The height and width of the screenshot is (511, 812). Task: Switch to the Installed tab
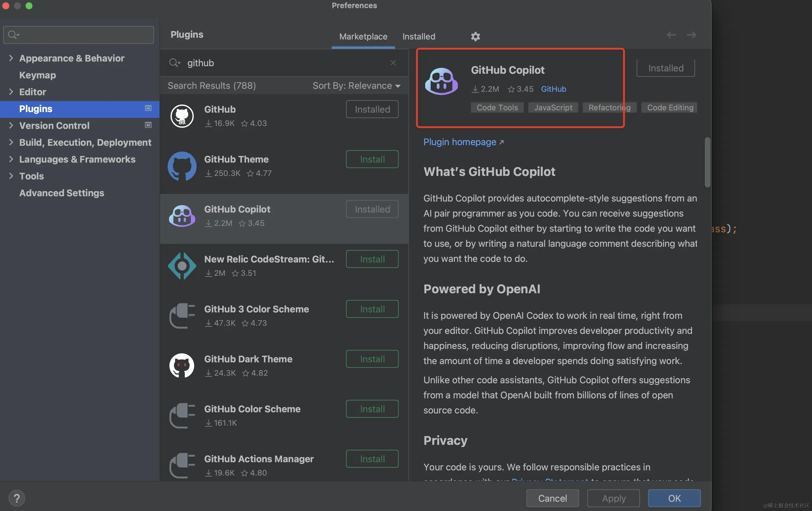pos(418,37)
